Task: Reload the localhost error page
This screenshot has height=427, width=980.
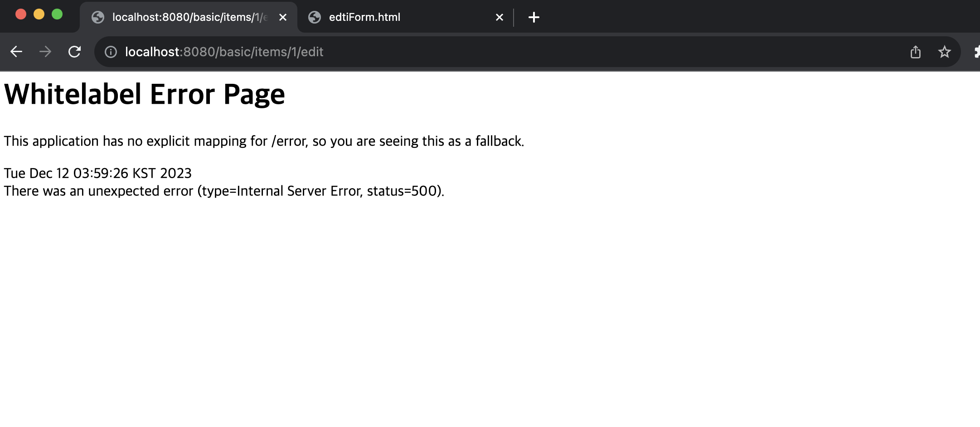Action: click(74, 52)
